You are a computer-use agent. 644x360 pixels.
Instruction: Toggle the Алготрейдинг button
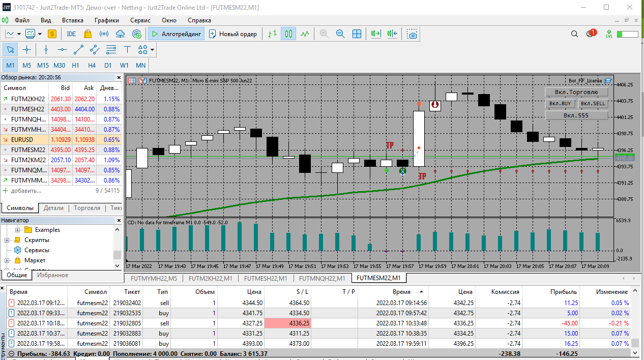pos(177,34)
